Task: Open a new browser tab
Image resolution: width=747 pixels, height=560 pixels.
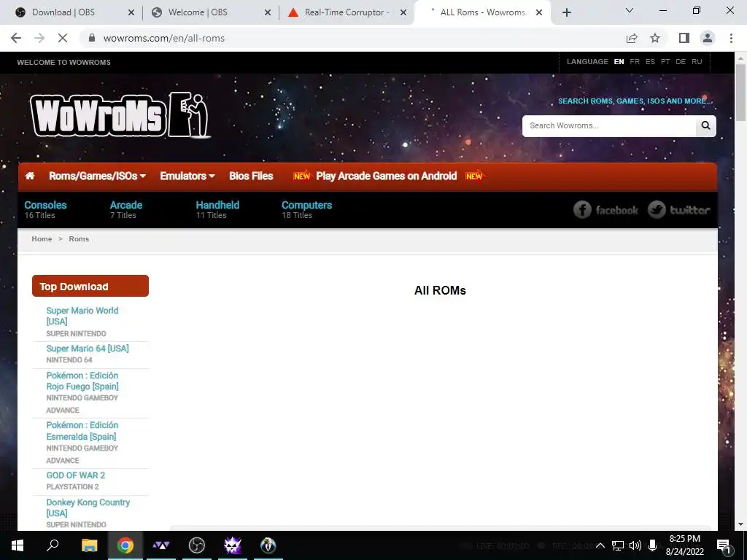Action: click(566, 12)
